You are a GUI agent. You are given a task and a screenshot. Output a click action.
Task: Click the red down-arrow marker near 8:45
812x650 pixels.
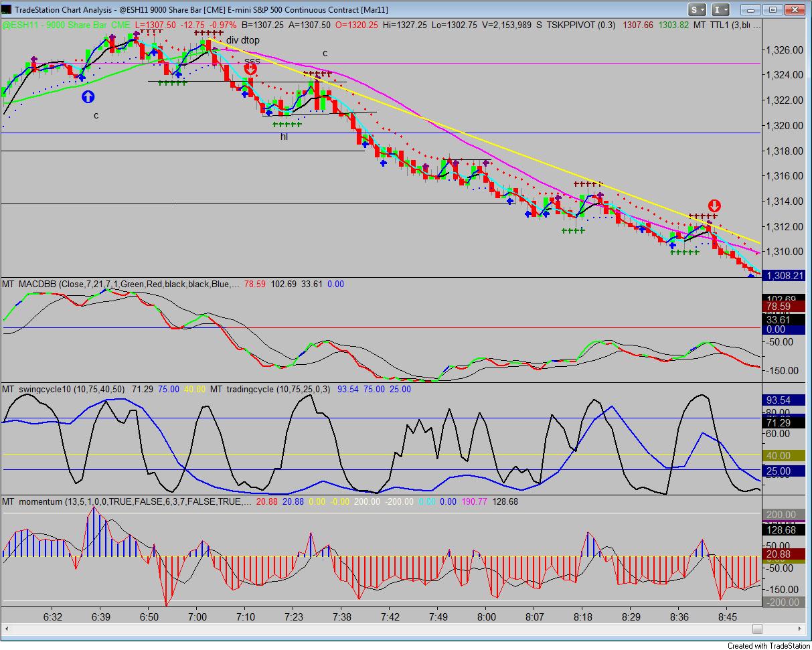pos(714,205)
